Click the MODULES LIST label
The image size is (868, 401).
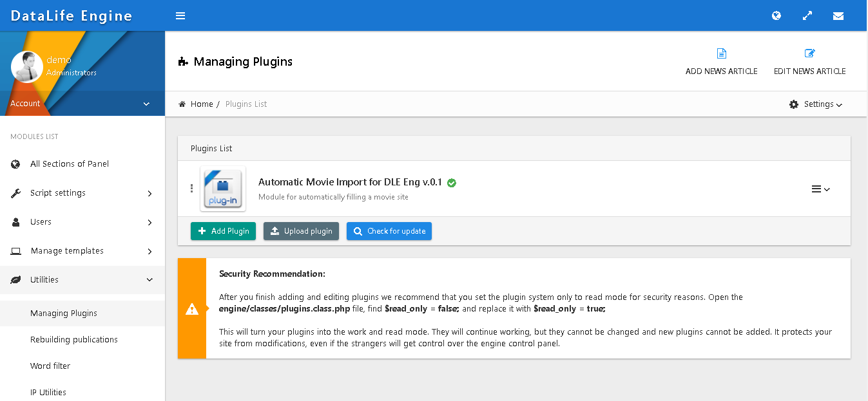coord(34,136)
